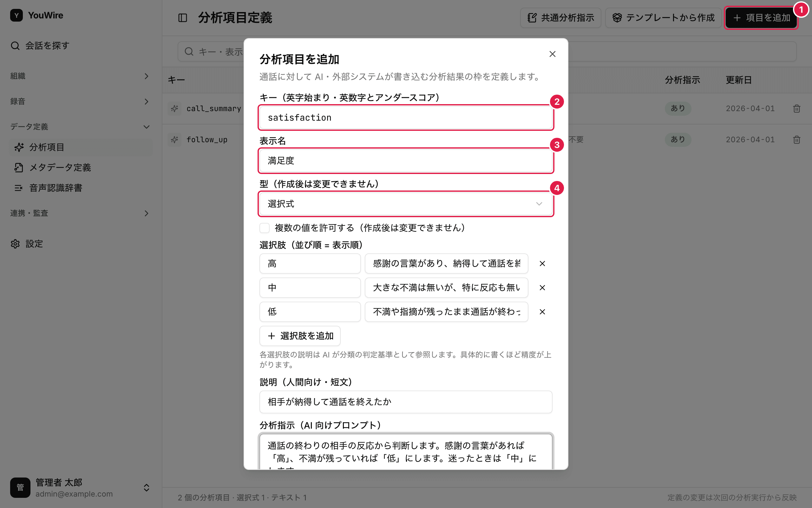Open the 型 dropdown showing 選択式

tap(406, 204)
